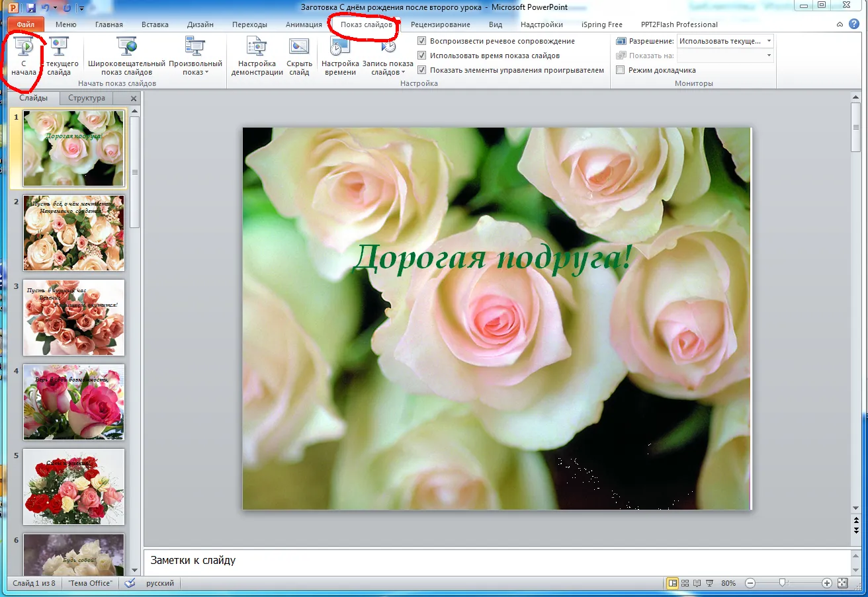Fit slide to current window icon
The height and width of the screenshot is (597, 868).
[842, 583]
